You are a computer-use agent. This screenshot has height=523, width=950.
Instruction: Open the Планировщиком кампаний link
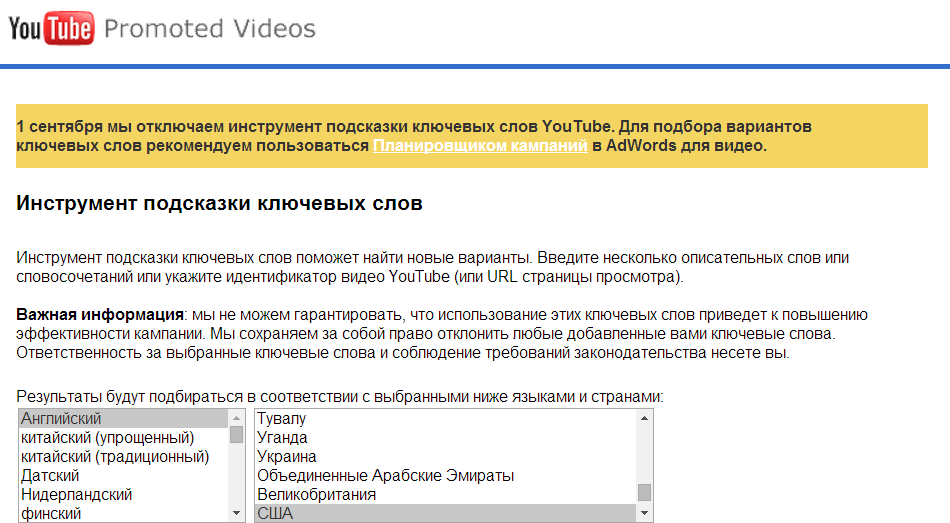(x=480, y=145)
